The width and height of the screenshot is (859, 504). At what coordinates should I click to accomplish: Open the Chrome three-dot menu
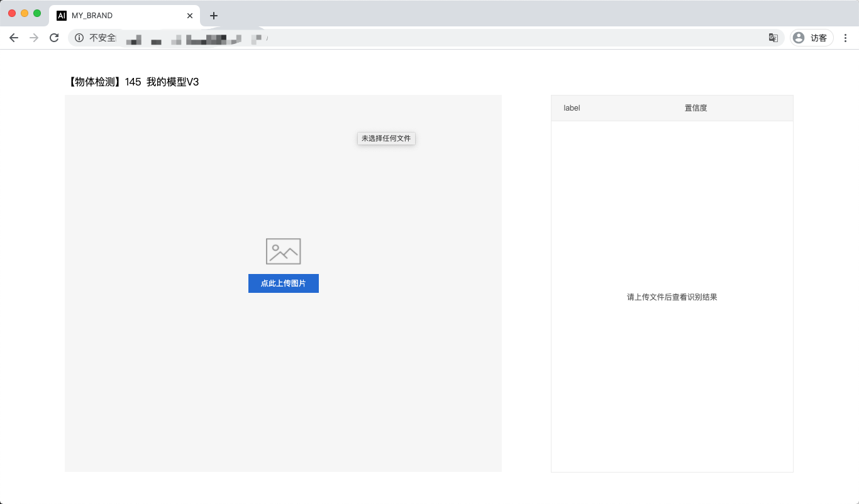click(845, 38)
